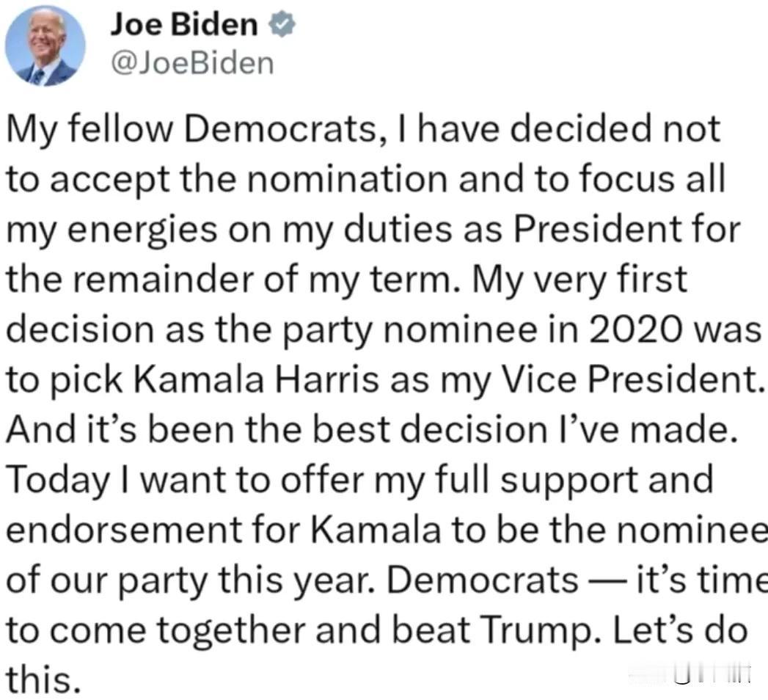The height and width of the screenshot is (700, 768).
Task: Click the closing word "this." on last line
Action: (x=43, y=680)
